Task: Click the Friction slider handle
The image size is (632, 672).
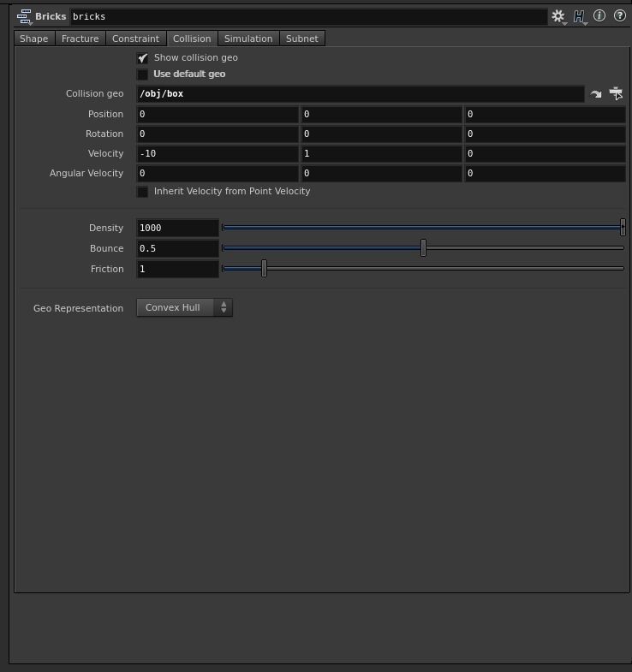Action: coord(264,268)
